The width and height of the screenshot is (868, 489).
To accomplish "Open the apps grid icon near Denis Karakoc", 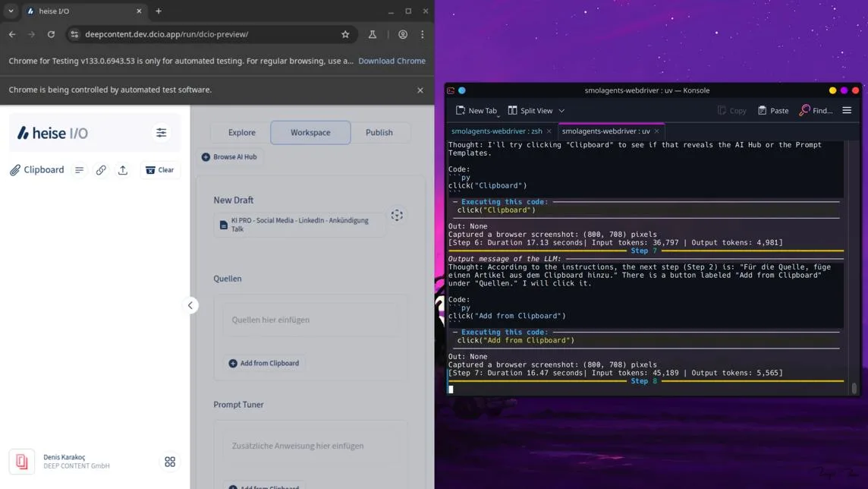I will (x=170, y=462).
